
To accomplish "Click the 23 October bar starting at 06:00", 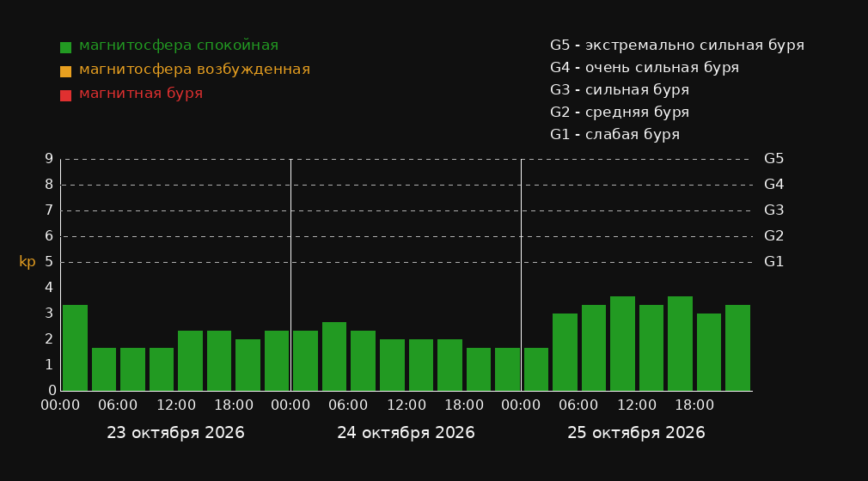I will tap(133, 369).
